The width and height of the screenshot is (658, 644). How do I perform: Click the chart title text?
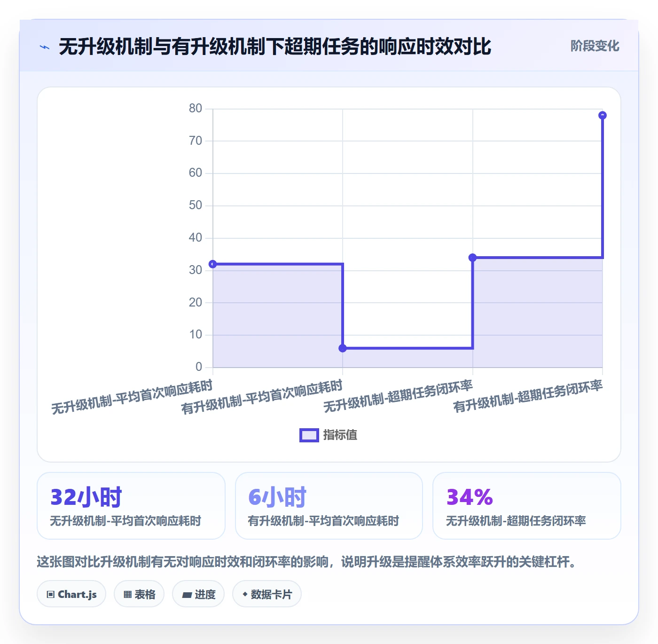tap(275, 47)
